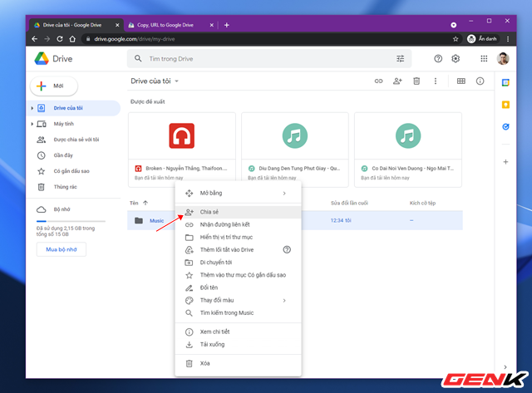Choose Thêm vào thư mục Có gắn dấu sao
The height and width of the screenshot is (393, 532).
238,275
